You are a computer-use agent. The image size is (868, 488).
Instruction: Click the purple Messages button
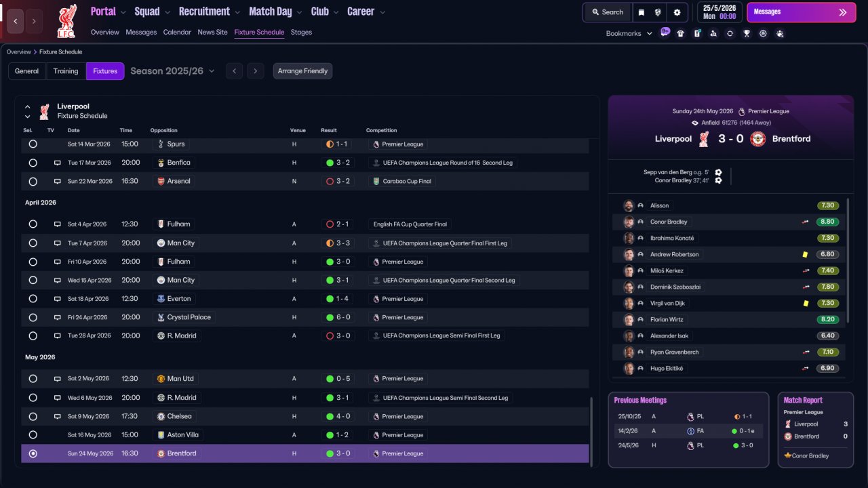pyautogui.click(x=801, y=12)
